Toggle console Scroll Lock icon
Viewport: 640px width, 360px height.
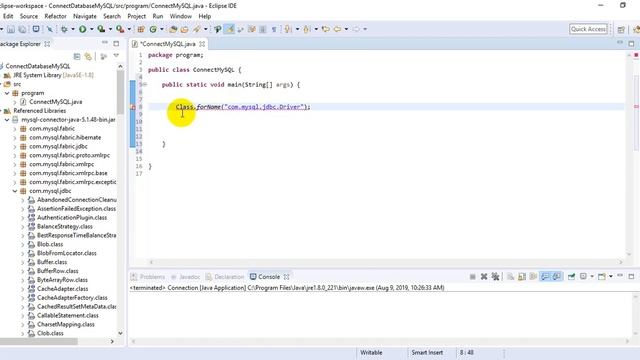tap(522, 277)
